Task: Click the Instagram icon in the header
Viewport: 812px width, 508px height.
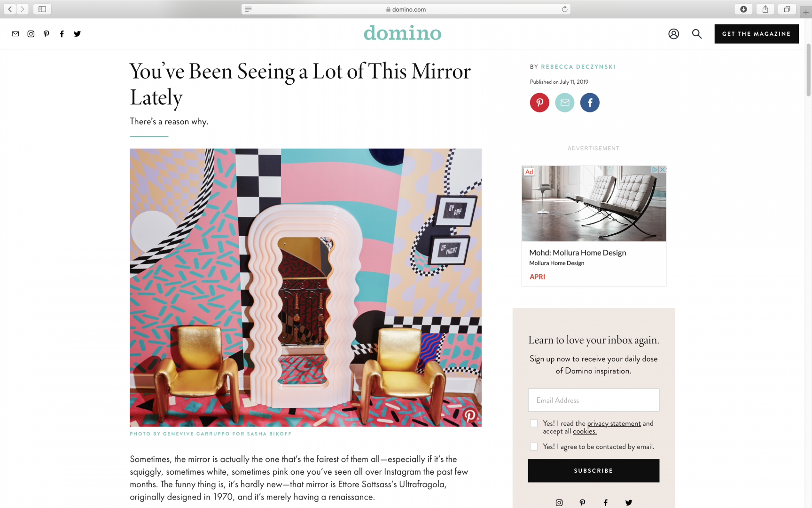Action: (31, 34)
